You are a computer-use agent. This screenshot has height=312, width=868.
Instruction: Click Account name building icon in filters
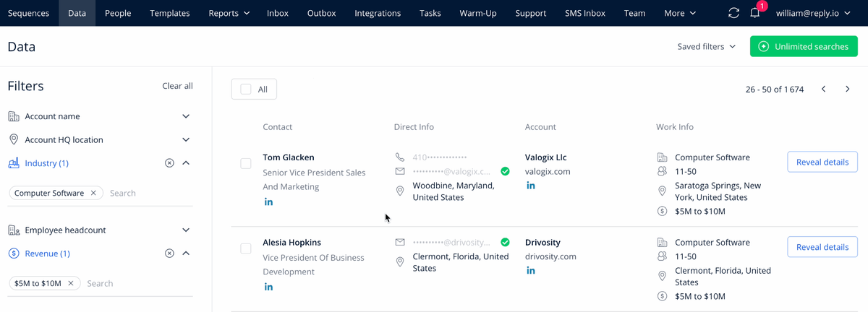[14, 116]
